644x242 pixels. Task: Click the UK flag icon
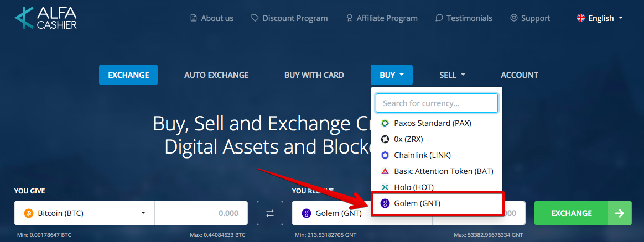click(581, 18)
